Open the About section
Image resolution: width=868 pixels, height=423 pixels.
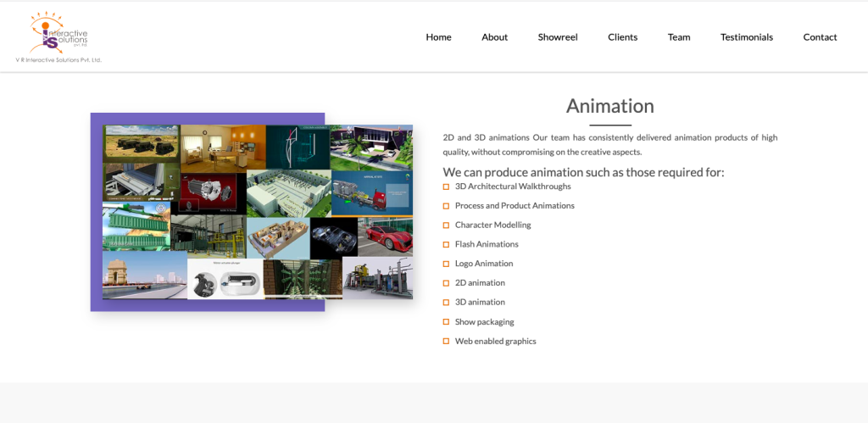(494, 37)
